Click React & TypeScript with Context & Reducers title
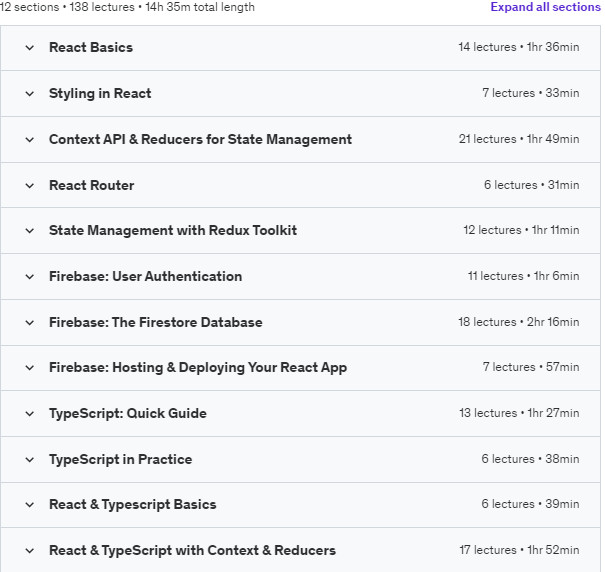This screenshot has width=605, height=572. [193, 550]
